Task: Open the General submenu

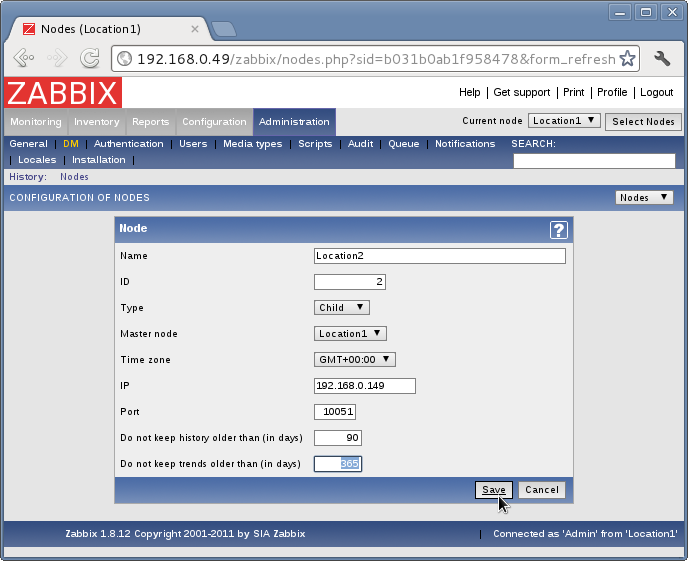Action: tap(29, 144)
